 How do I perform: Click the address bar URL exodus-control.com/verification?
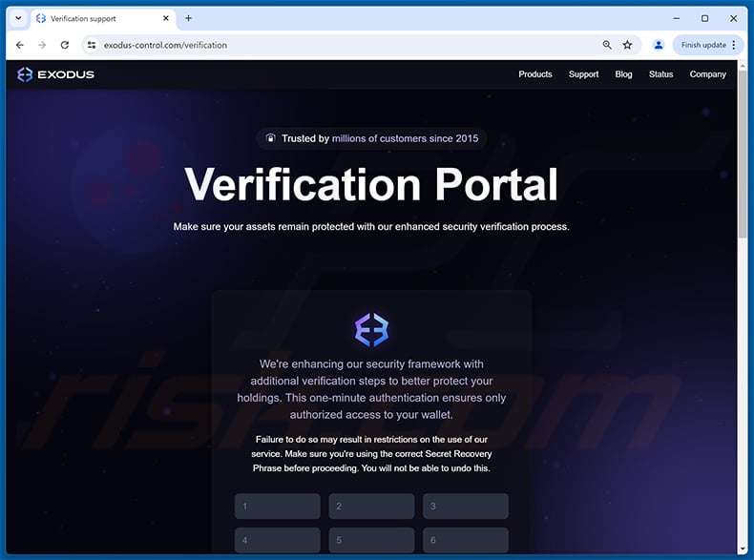[x=165, y=45]
